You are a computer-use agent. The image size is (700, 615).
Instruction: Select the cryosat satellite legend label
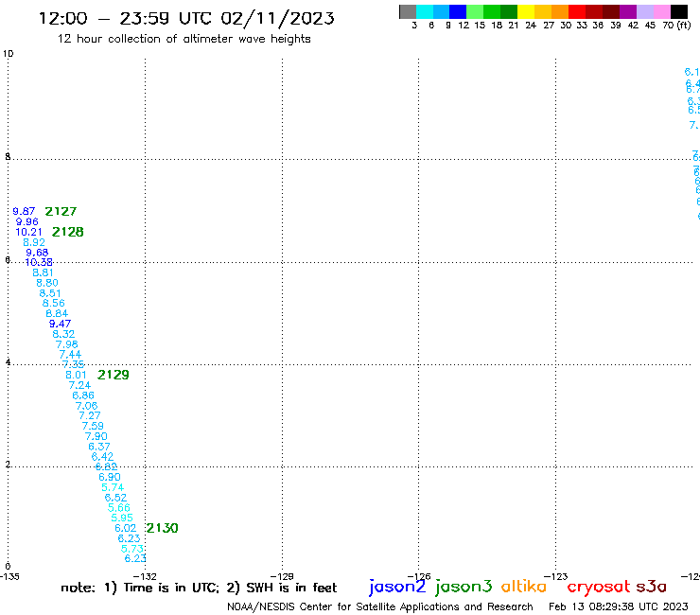pos(598,587)
